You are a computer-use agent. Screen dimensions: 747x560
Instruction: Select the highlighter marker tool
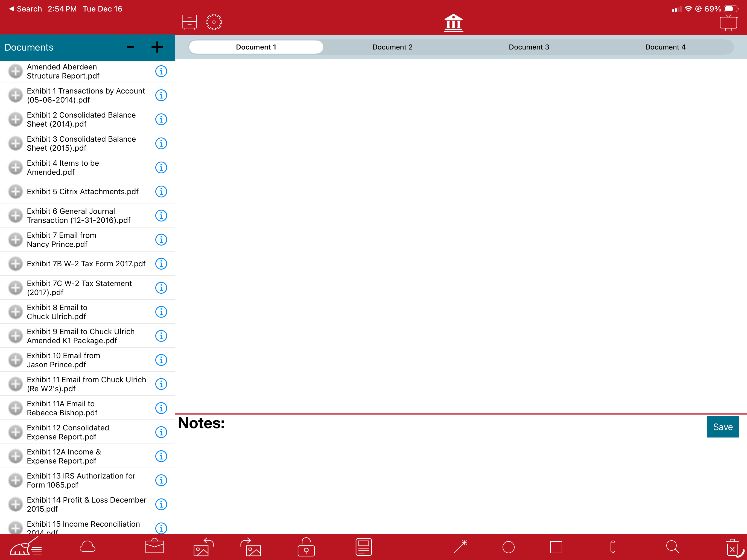(612, 547)
